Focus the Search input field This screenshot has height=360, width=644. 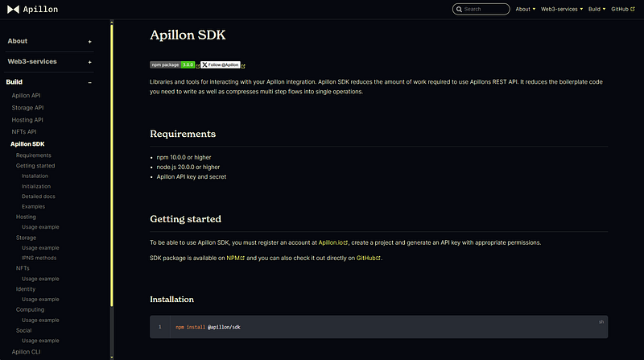click(x=481, y=9)
